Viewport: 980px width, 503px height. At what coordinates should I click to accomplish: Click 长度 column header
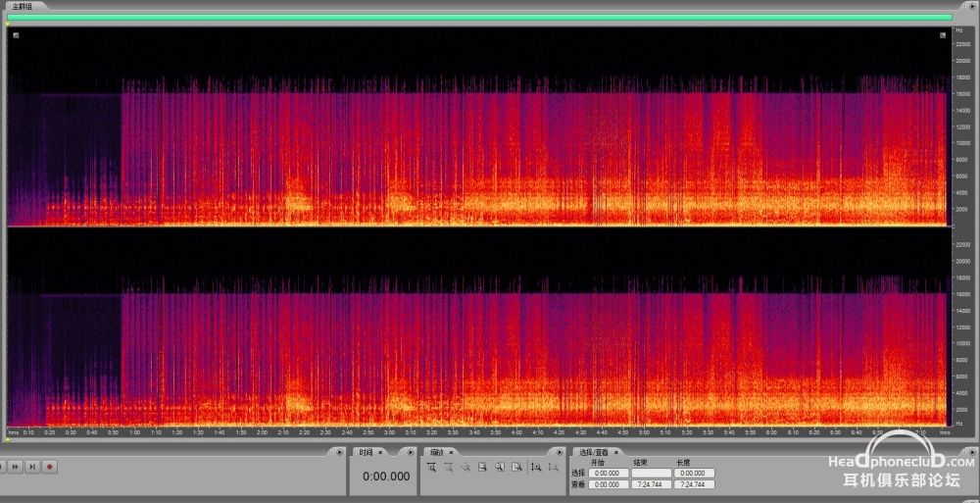[683, 463]
